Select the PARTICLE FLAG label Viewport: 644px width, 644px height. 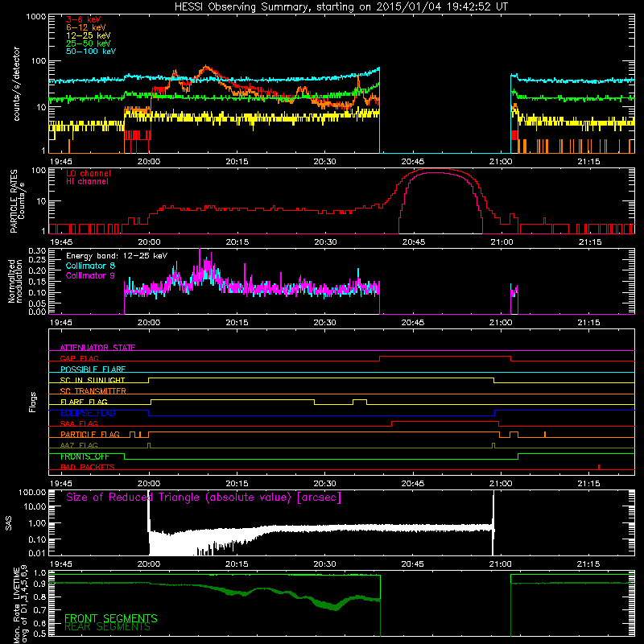(x=90, y=434)
